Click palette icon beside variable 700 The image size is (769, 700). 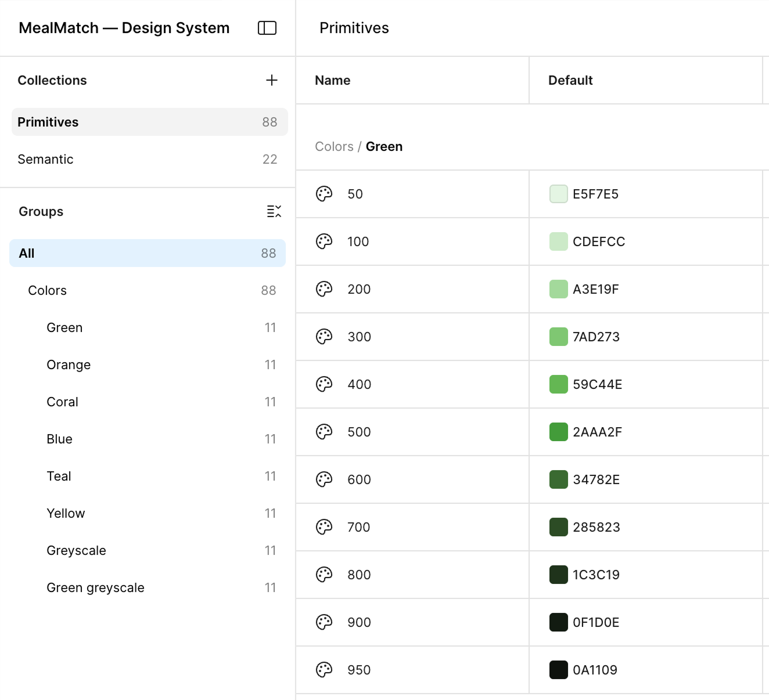pos(324,527)
